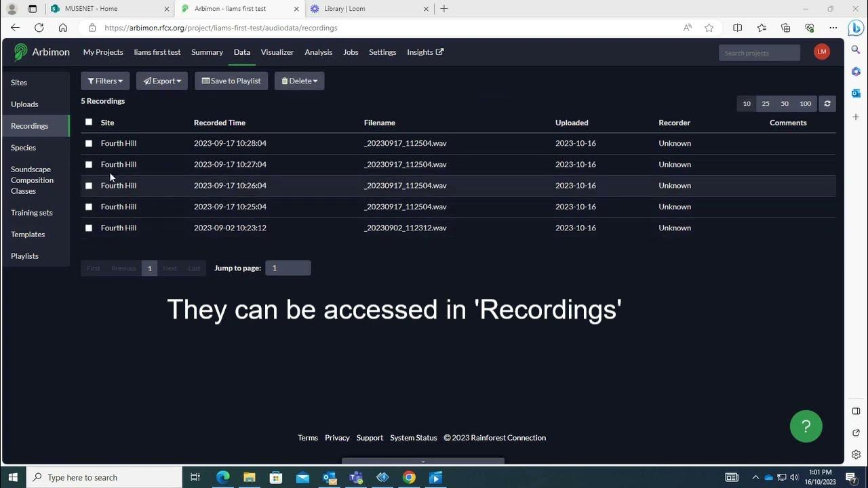The height and width of the screenshot is (488, 868).
Task: Click Save to Playlist button
Action: 231,81
